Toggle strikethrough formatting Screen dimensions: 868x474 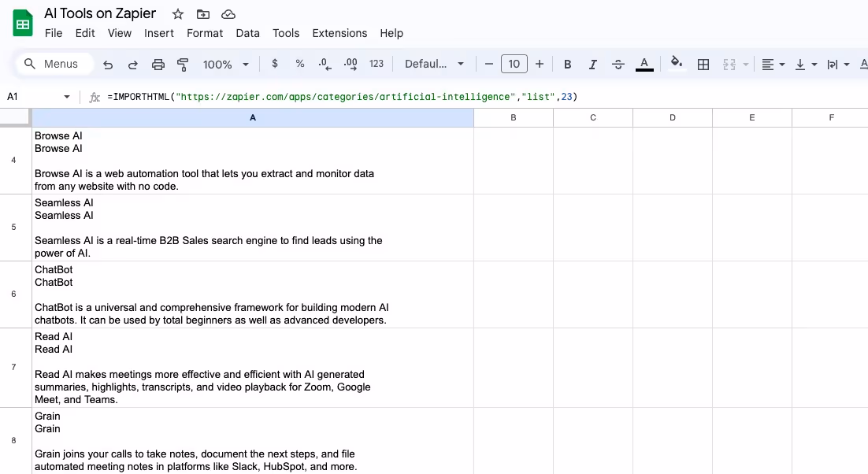(x=618, y=65)
